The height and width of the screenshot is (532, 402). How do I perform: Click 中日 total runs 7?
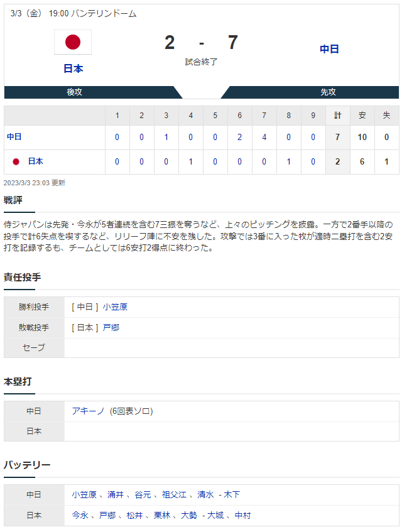(x=337, y=138)
